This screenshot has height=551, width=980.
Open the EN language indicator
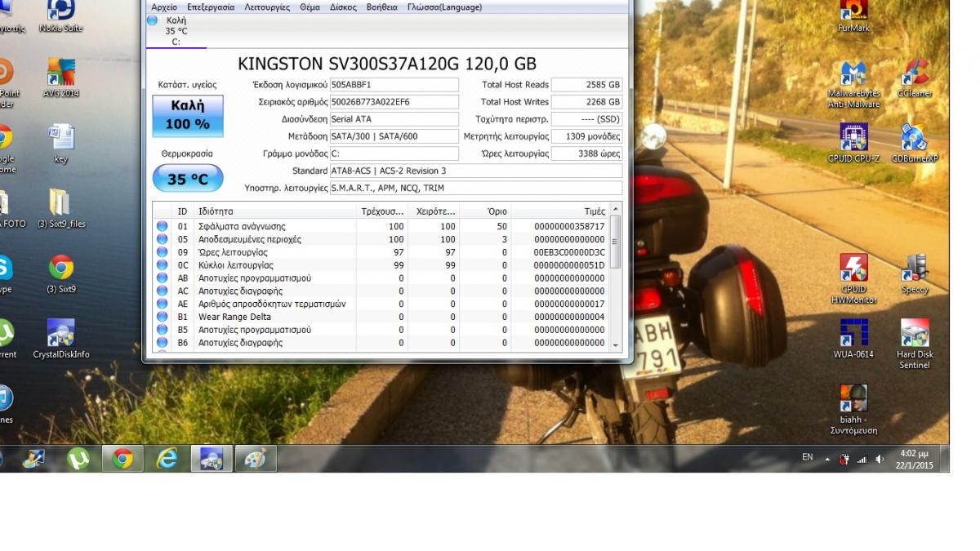tap(807, 458)
